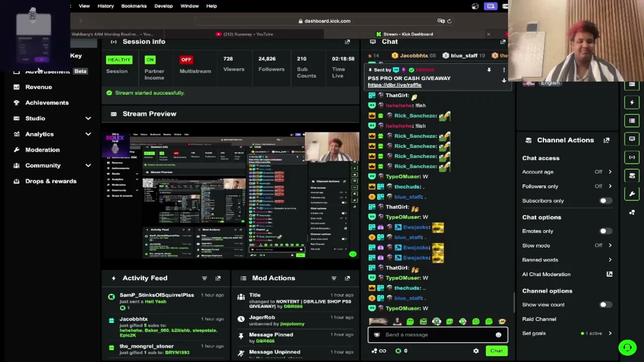Collapse the pinned message down arrow
This screenshot has width=644, height=362.
tap(504, 80)
